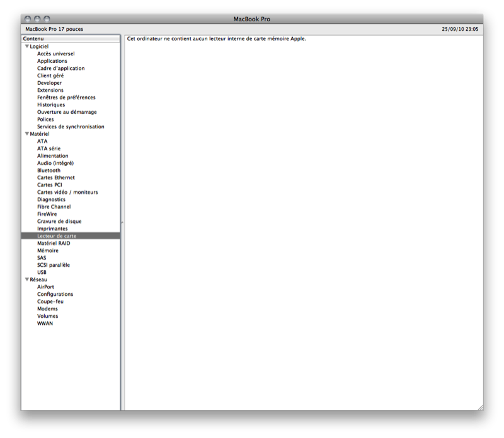View Bluetooth hardware details
Image resolution: width=504 pixels, height=438 pixels.
point(49,171)
